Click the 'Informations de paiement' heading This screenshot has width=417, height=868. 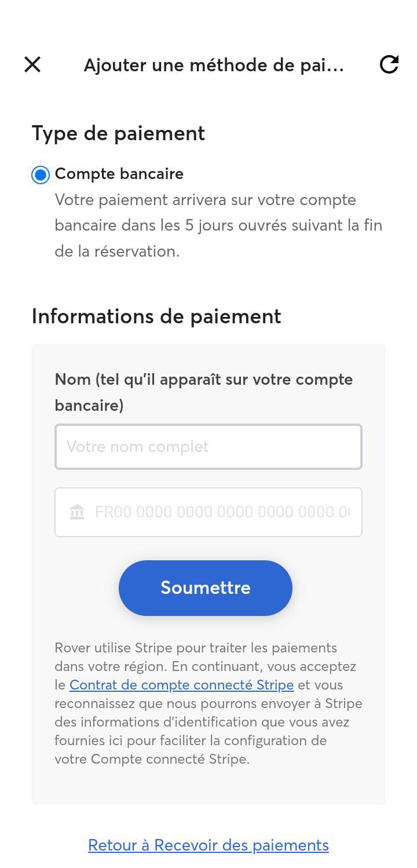pos(156,316)
